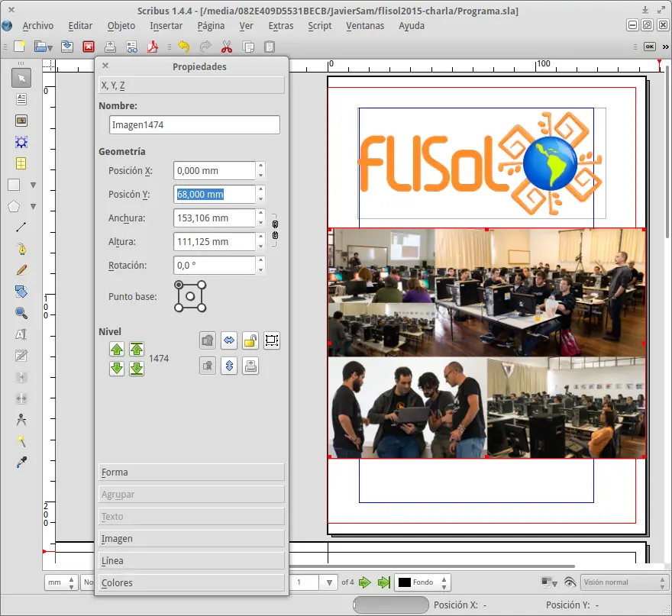Open the polygon tool dropdown arrow
This screenshot has height=616, width=672.
[33, 206]
